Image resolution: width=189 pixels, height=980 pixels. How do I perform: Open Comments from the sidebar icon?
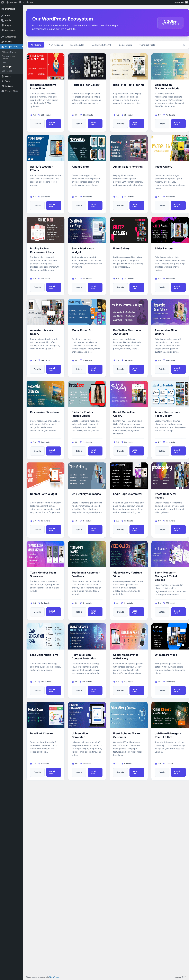tap(3, 30)
